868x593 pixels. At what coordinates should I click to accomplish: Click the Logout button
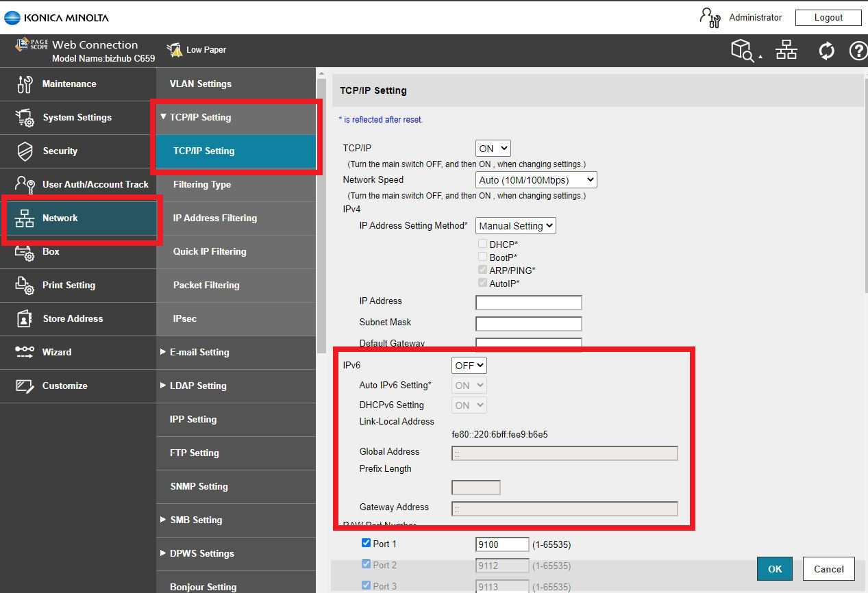click(x=828, y=18)
